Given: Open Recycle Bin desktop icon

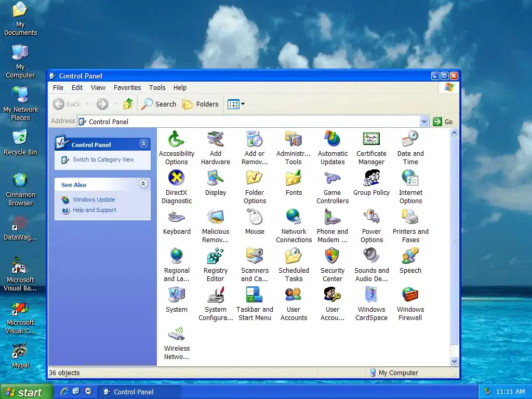Looking at the screenshot, I should [20, 142].
